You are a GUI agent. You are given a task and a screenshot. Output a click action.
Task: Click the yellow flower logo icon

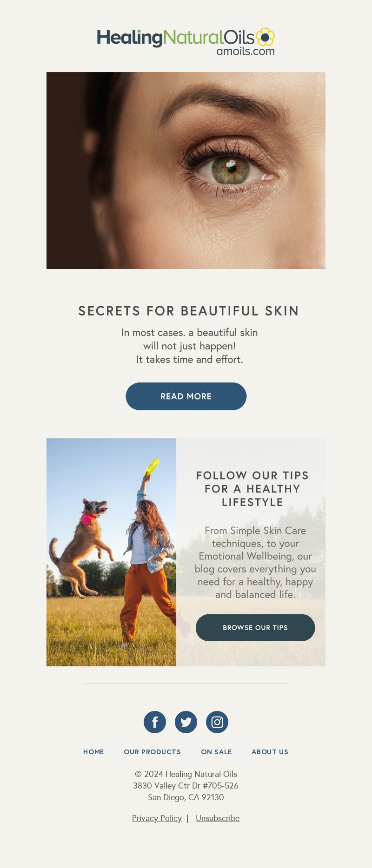(266, 37)
